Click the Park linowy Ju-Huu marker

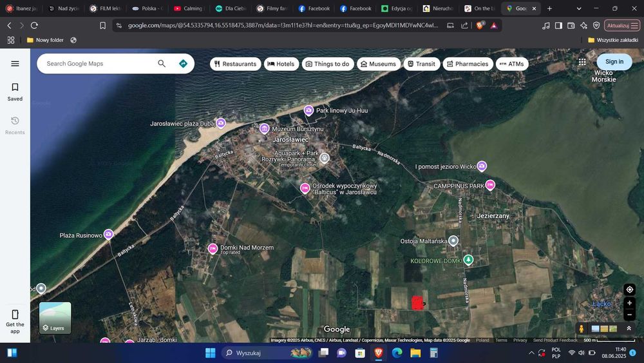click(x=308, y=110)
